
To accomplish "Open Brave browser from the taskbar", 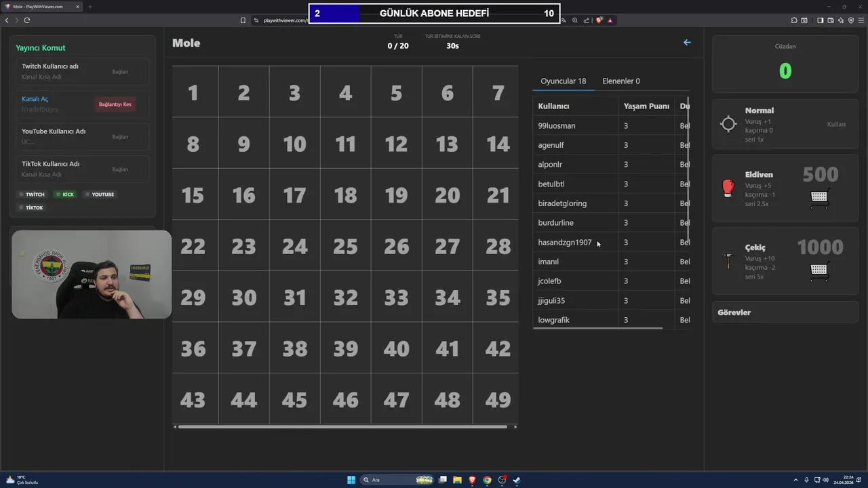I will click(x=472, y=480).
